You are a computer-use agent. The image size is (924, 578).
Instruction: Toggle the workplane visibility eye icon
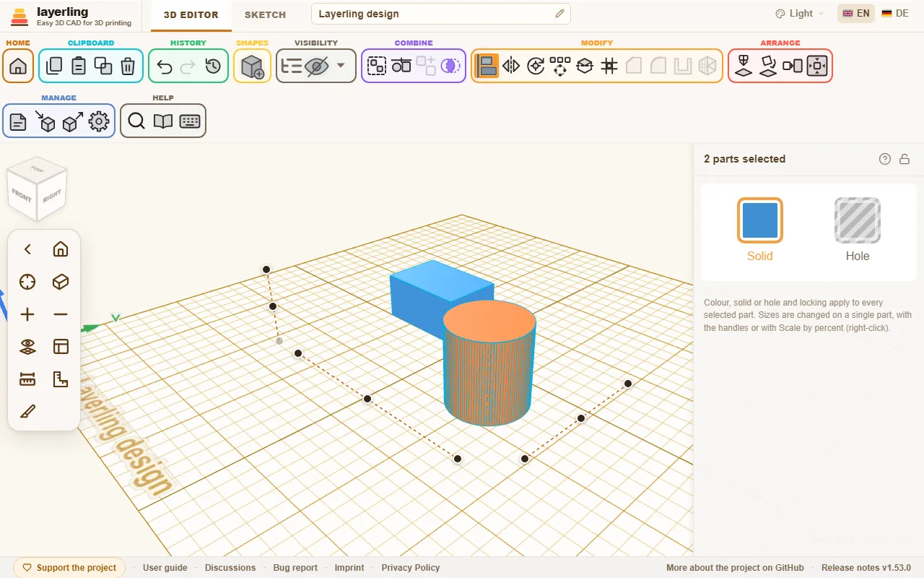(x=27, y=347)
